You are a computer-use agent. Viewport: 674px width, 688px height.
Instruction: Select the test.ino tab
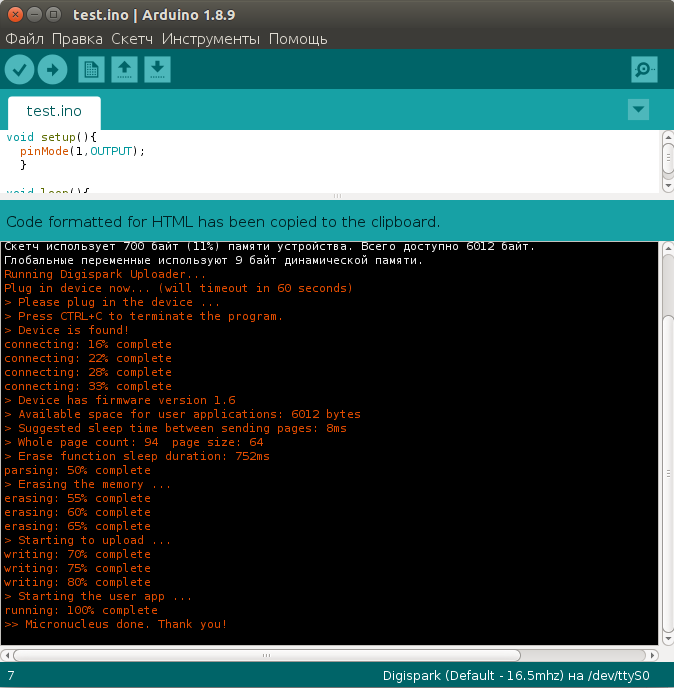[54, 111]
